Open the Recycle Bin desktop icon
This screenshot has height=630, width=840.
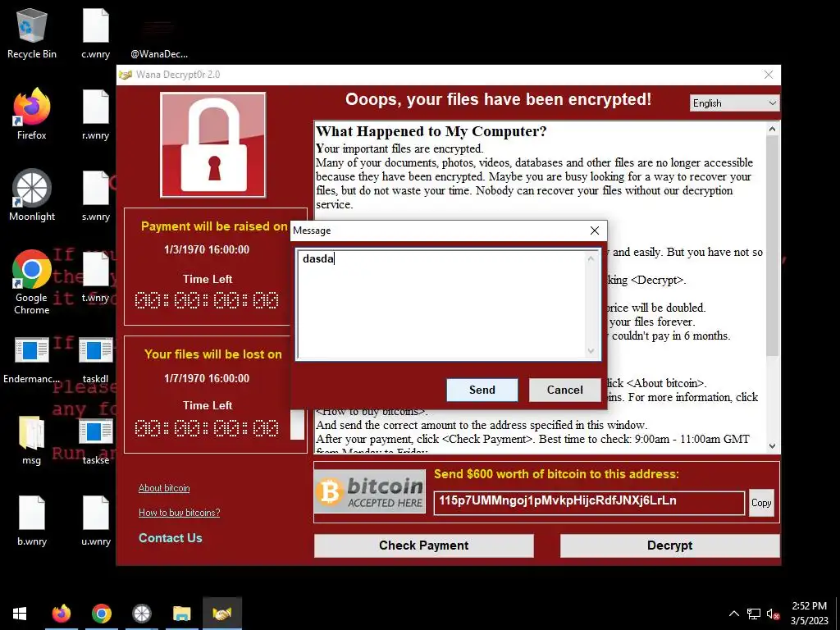[32, 33]
